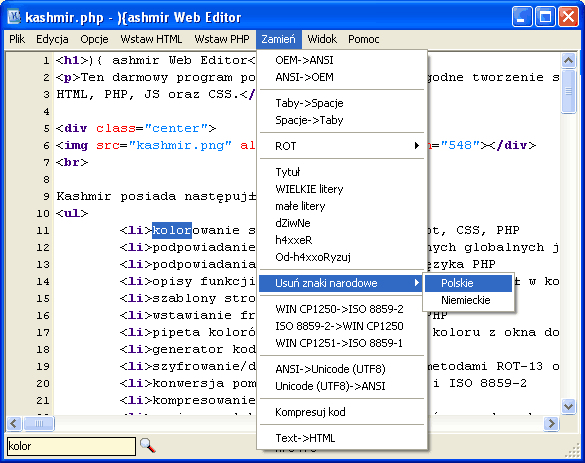Click the <br> tag on line 7
585x463 pixels.
point(72,162)
